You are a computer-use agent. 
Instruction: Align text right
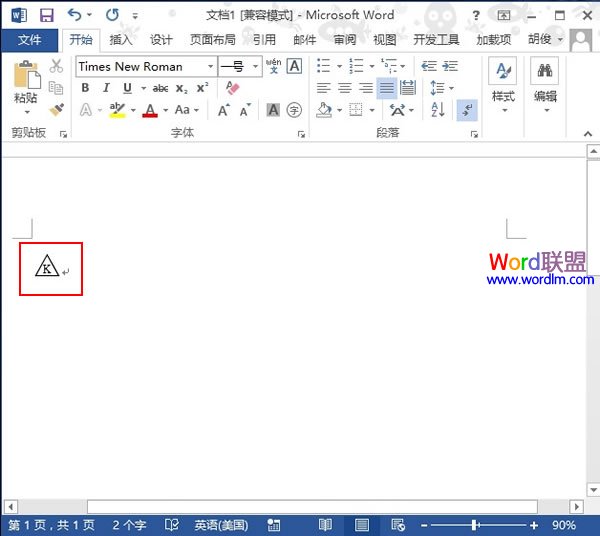(366, 88)
